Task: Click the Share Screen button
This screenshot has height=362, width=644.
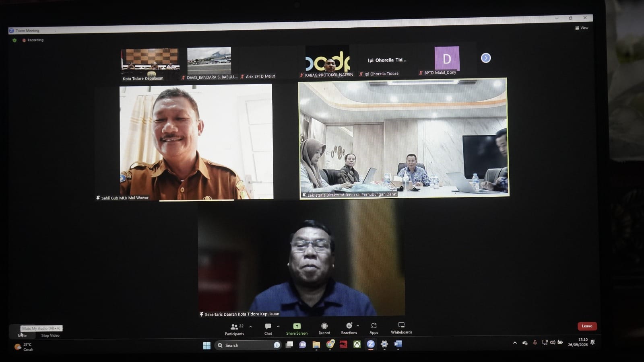Action: [x=297, y=329]
